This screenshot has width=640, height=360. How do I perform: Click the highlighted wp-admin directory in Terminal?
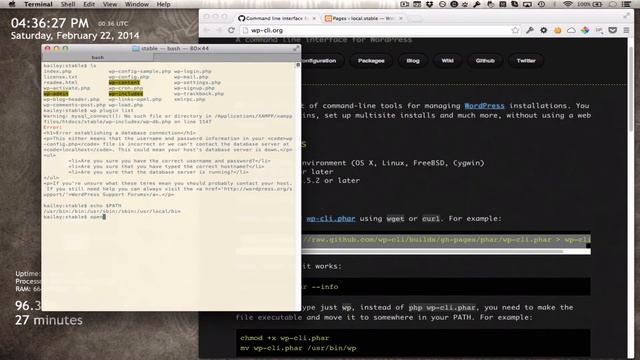click(x=56, y=93)
